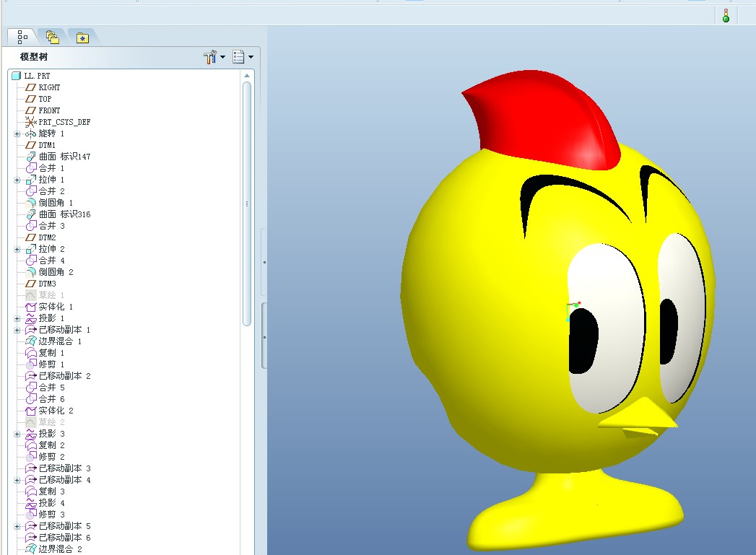The width and height of the screenshot is (756, 555).
Task: Select the 合并 3 feature
Action: (45, 226)
